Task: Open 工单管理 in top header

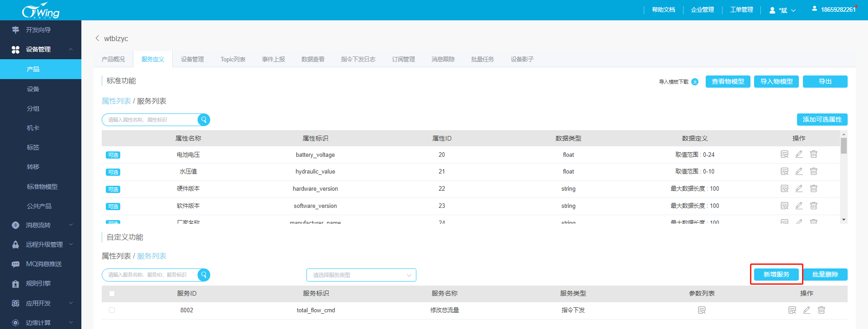Action: (741, 9)
